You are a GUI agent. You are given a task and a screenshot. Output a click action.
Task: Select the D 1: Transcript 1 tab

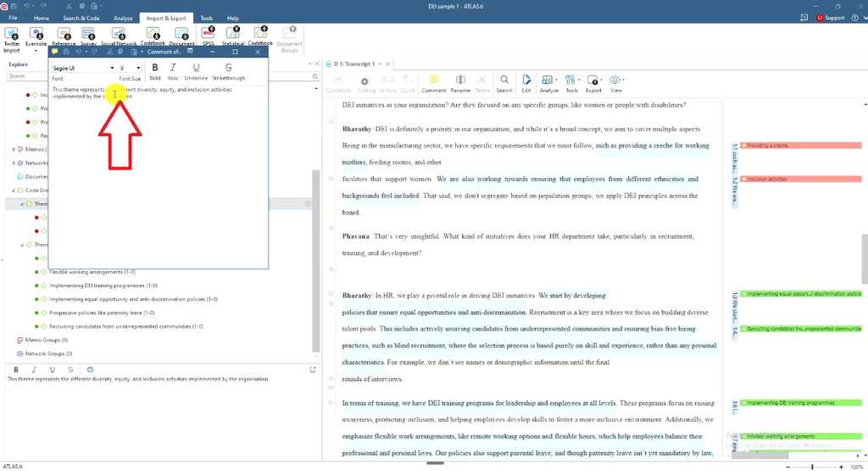point(353,64)
